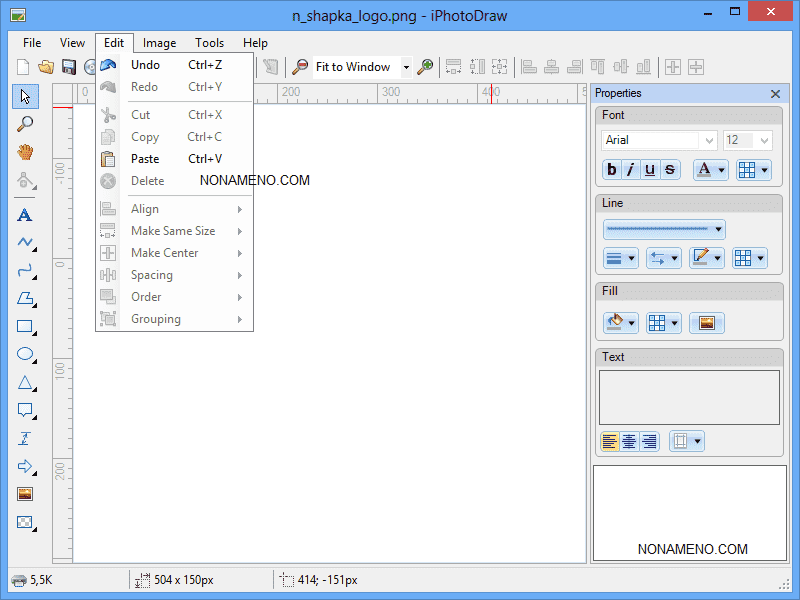Select the Ellipse shape tool
The width and height of the screenshot is (800, 600).
(x=25, y=354)
